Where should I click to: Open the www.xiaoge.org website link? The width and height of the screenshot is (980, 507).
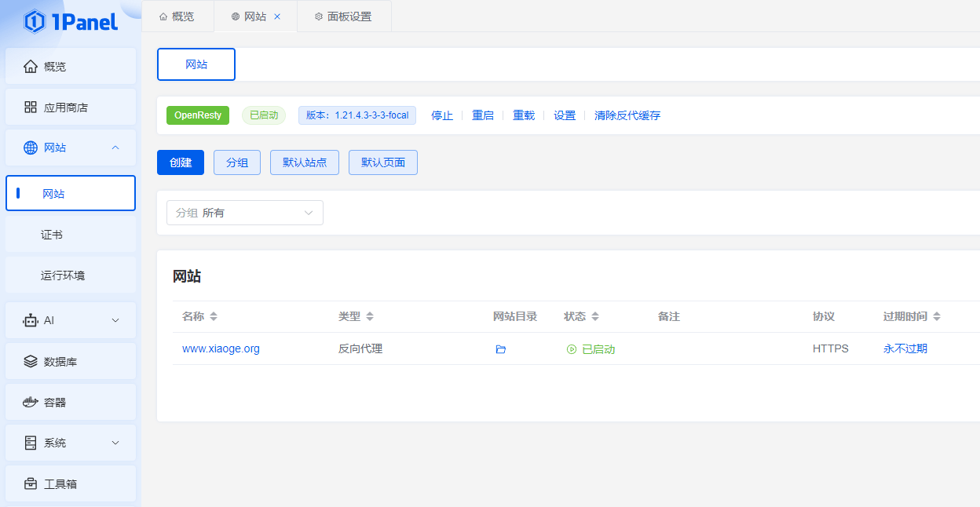click(221, 348)
